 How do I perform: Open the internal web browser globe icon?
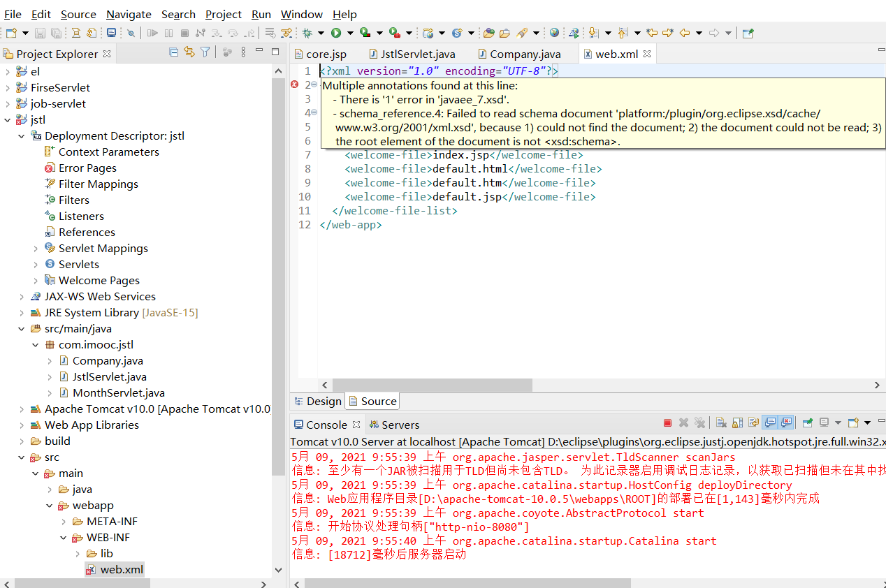554,33
